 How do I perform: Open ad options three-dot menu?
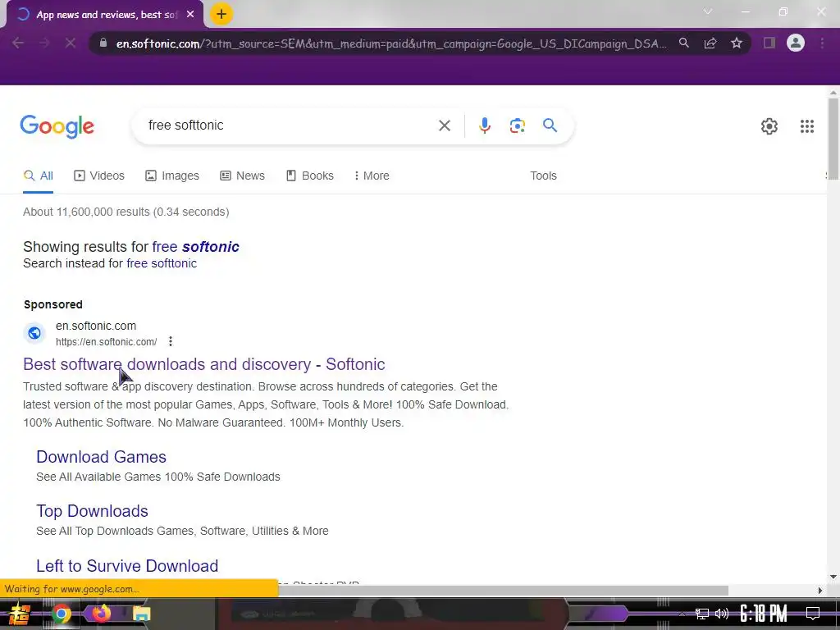point(171,341)
